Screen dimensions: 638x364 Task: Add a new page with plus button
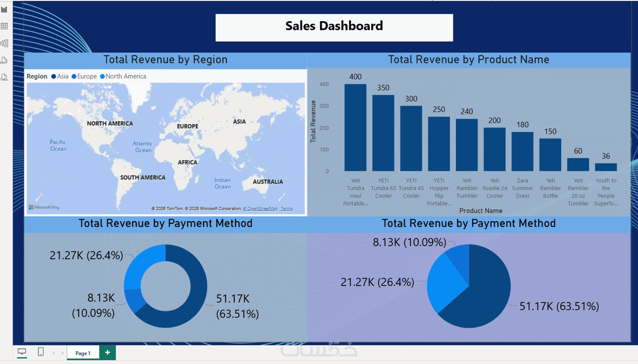pyautogui.click(x=107, y=352)
